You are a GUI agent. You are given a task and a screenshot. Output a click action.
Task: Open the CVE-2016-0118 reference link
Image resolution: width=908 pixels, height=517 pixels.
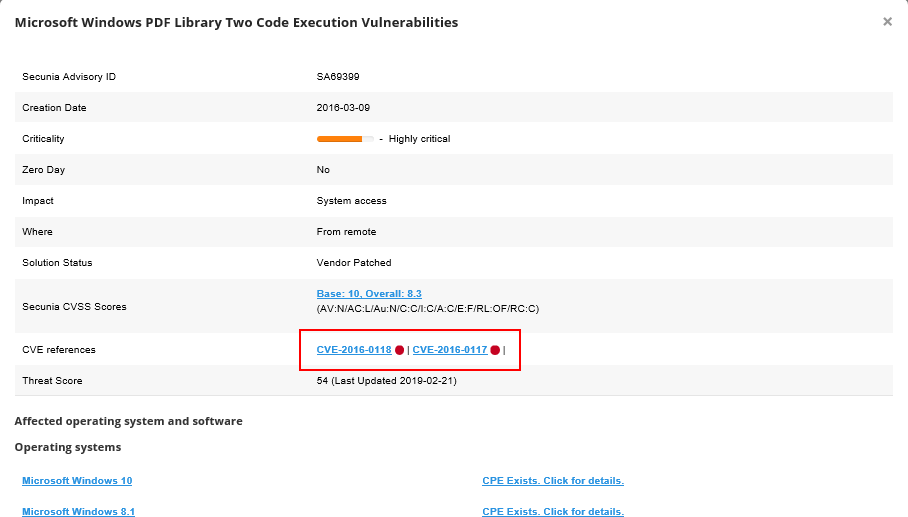click(354, 350)
